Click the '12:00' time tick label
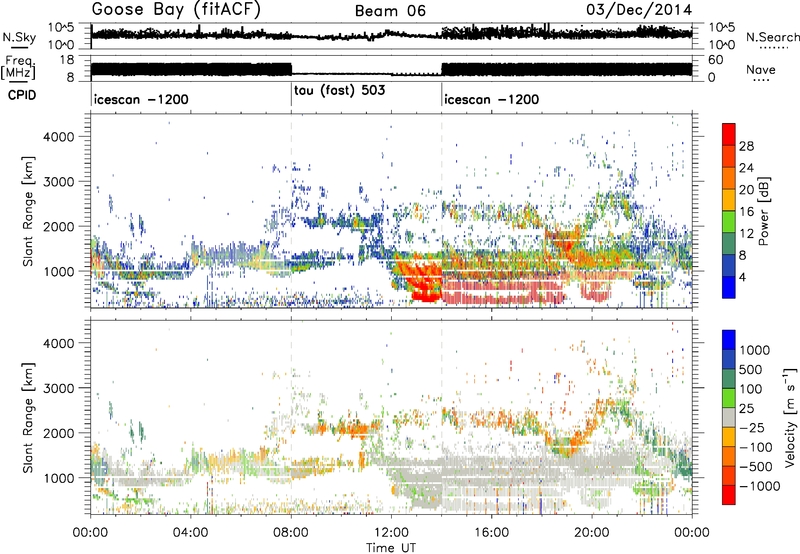 [x=391, y=533]
